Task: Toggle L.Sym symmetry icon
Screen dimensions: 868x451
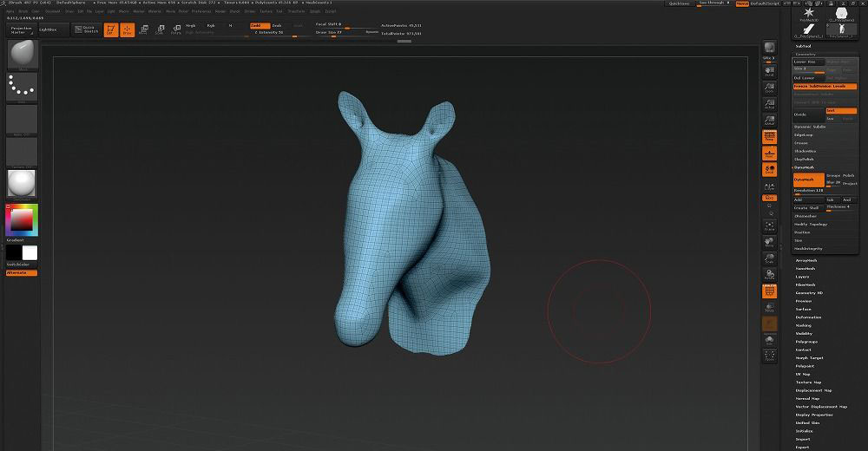Action: tap(769, 187)
